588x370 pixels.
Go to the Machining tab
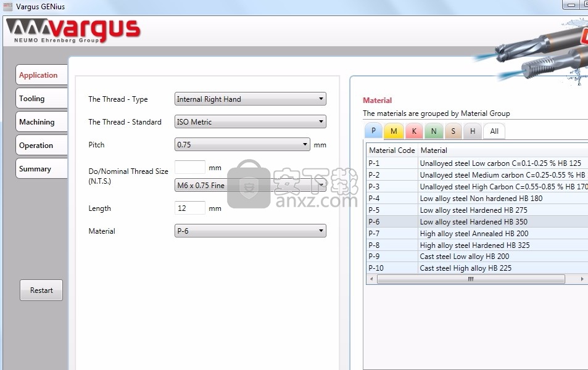coord(41,122)
